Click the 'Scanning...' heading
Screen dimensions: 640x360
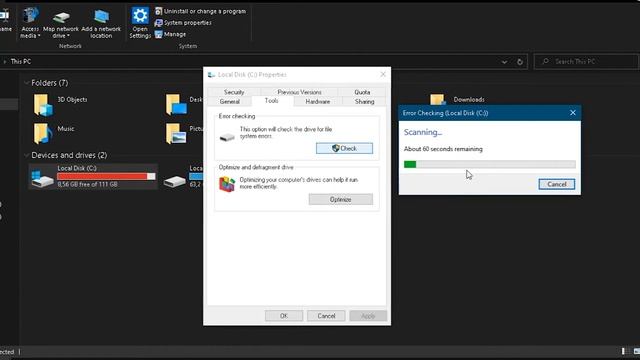423,132
